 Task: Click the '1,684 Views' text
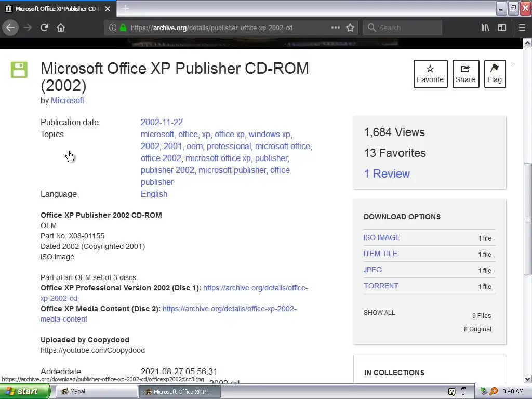click(394, 132)
